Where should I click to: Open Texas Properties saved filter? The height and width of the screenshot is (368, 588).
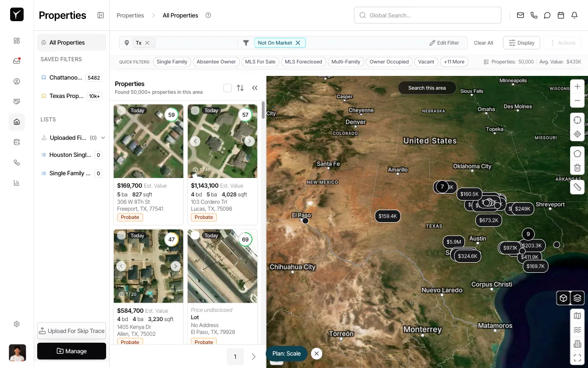(x=67, y=96)
